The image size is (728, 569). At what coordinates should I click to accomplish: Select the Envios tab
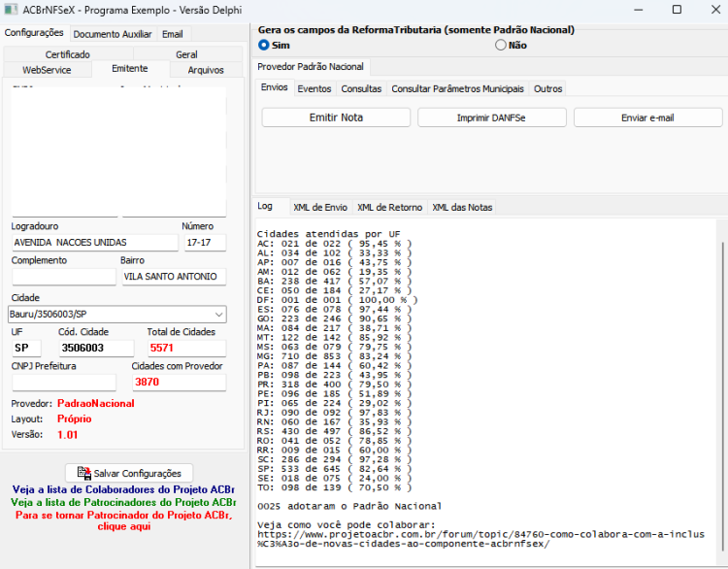point(275,87)
